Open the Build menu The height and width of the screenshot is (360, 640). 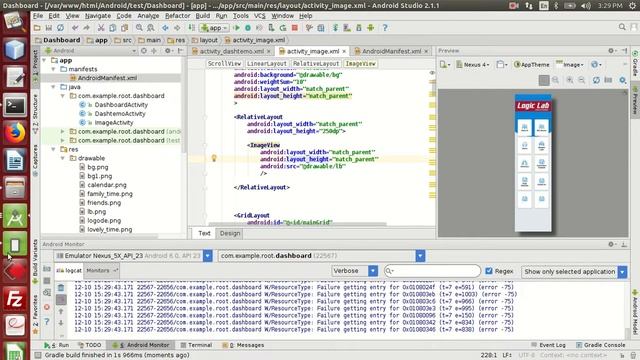click(x=202, y=16)
